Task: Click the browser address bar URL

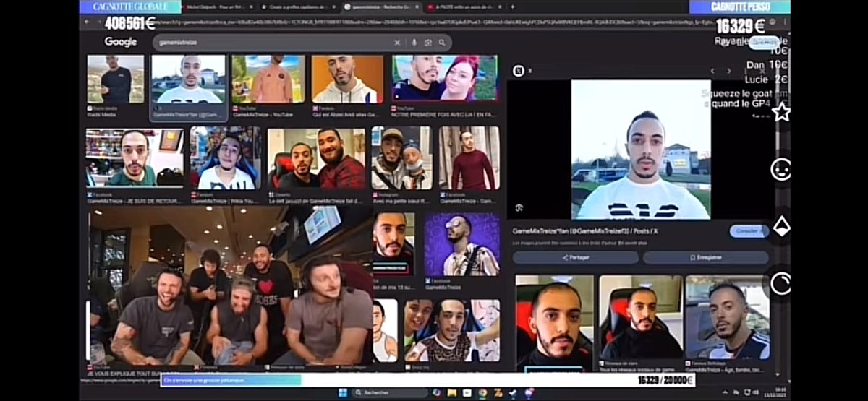Action: click(x=434, y=22)
